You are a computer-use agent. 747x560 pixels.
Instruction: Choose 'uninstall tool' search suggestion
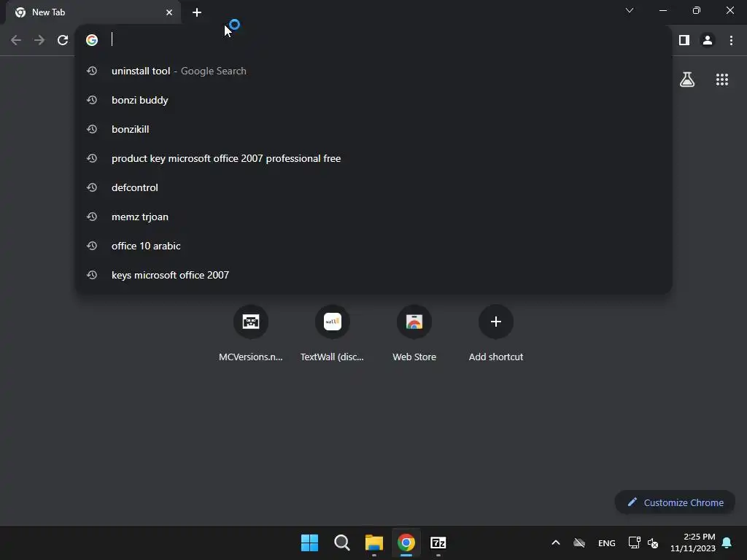[374, 71]
